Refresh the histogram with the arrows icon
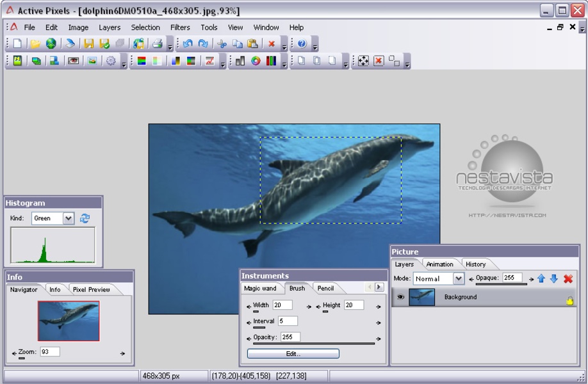The image size is (588, 384). [x=85, y=218]
